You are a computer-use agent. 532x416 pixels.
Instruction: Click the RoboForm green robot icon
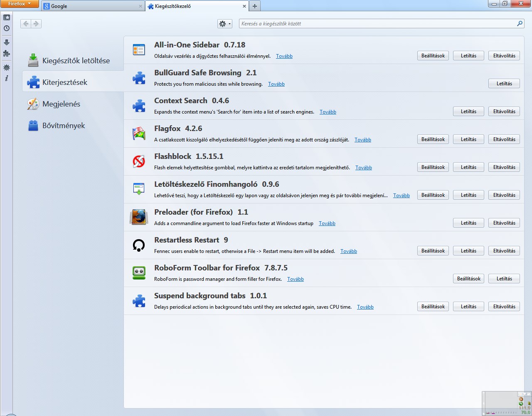tap(139, 273)
